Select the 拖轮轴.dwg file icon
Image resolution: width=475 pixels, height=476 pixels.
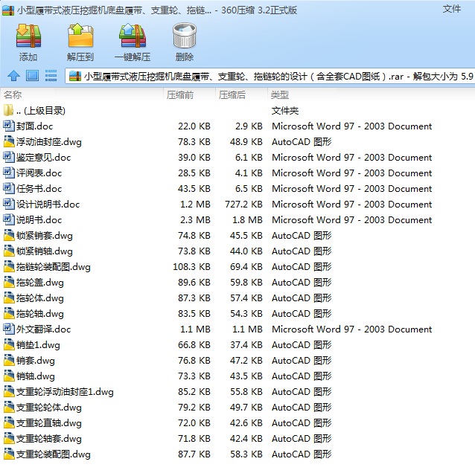[x=9, y=313]
